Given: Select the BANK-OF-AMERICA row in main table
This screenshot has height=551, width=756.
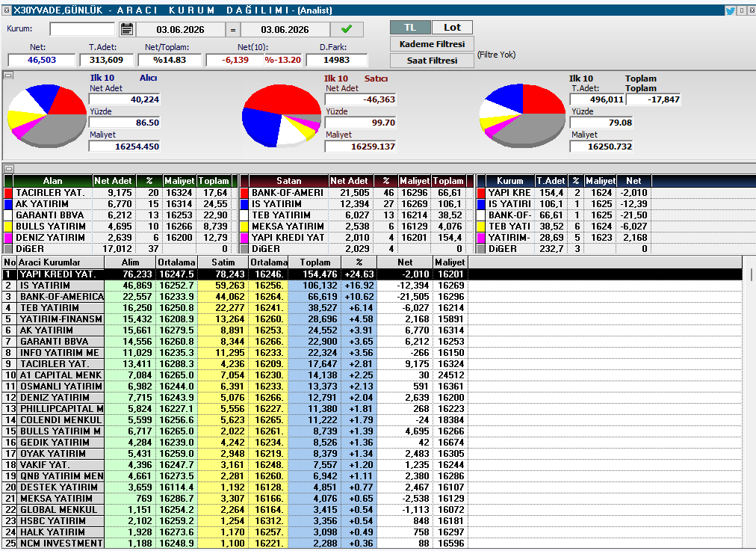Looking at the screenshot, I should click(x=372, y=297).
